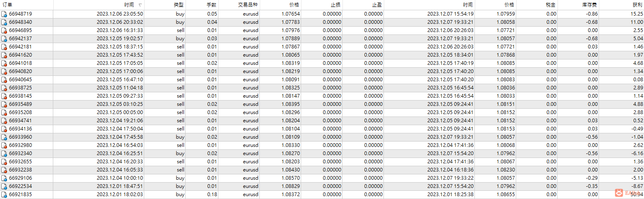Click the trade icon for order 66934741
Image resolution: width=644 pixels, height=199 pixels.
tap(4, 121)
